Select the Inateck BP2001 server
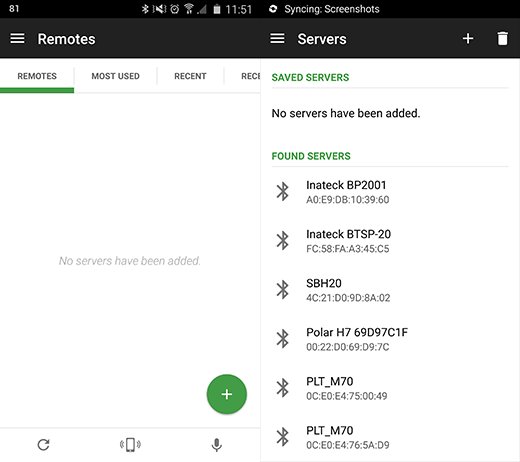This screenshot has height=462, width=520. click(x=390, y=192)
